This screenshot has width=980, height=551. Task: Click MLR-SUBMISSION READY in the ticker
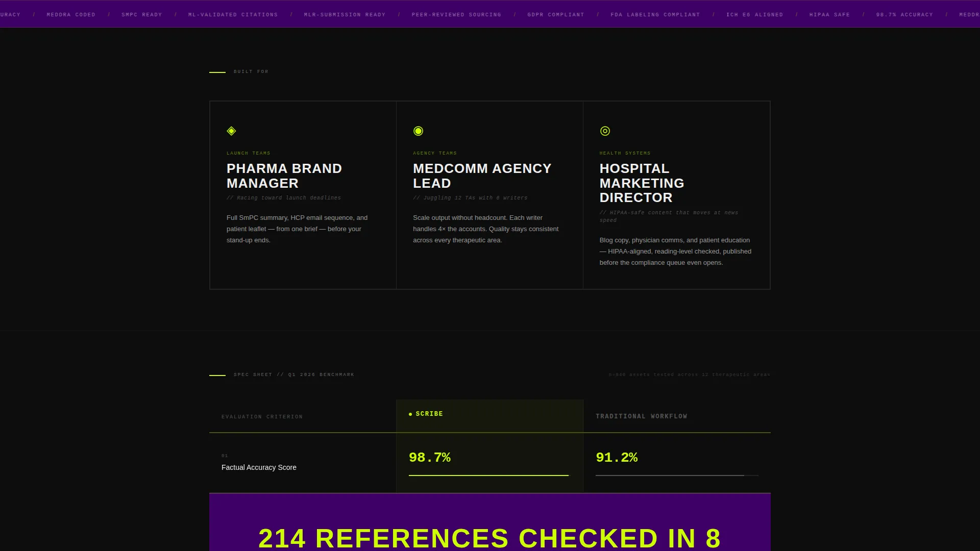(x=345, y=15)
